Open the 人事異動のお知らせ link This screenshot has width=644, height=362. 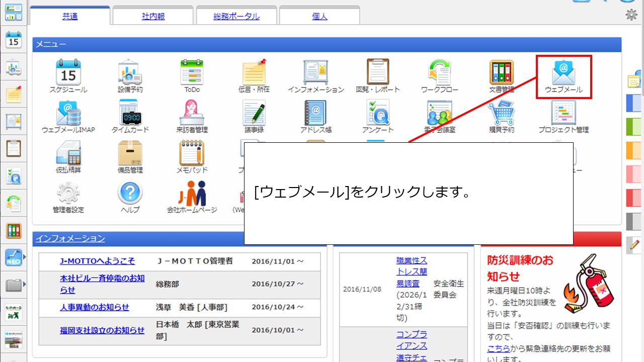point(94,307)
